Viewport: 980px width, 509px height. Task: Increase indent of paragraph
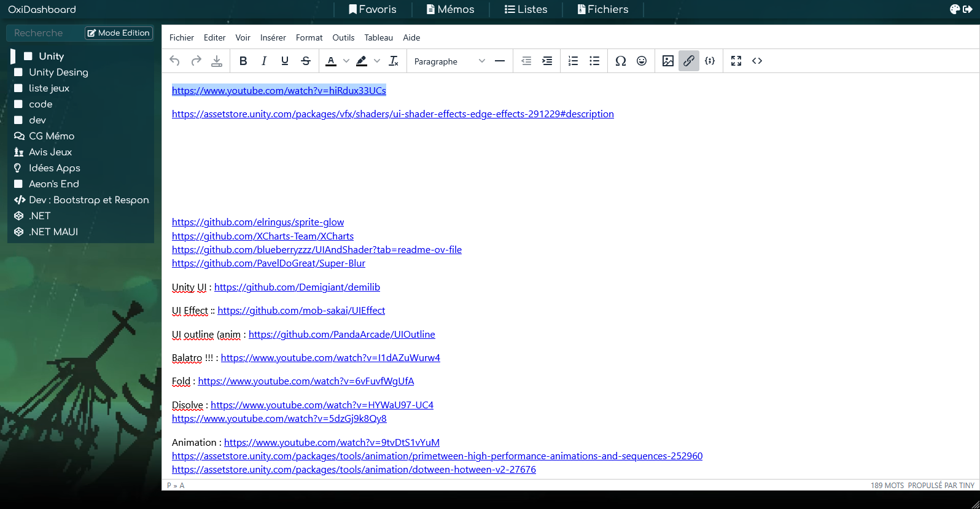(547, 61)
